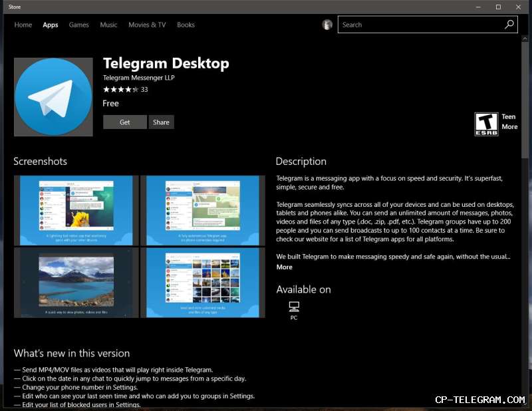Switch to the Games section
The image size is (532, 411).
click(x=78, y=25)
